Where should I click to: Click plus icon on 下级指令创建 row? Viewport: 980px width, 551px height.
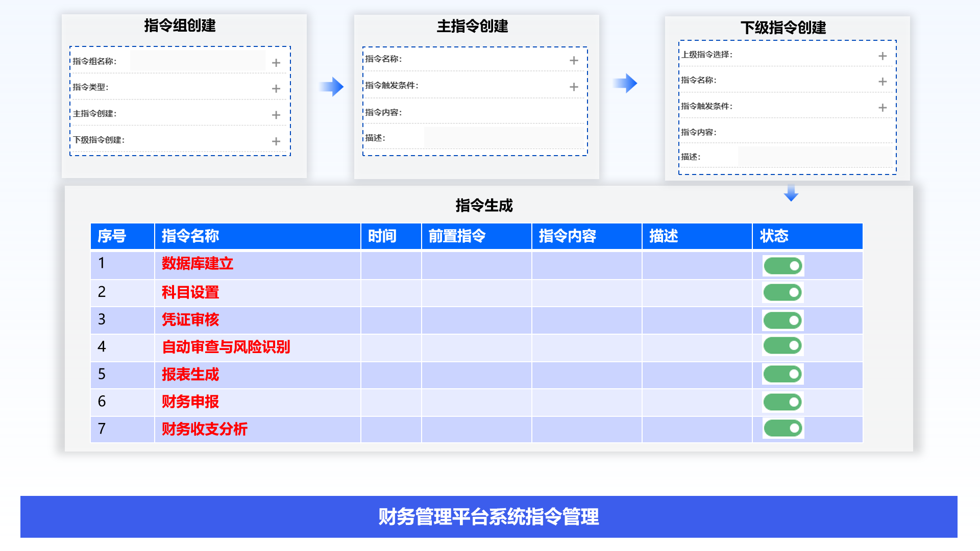pos(276,141)
